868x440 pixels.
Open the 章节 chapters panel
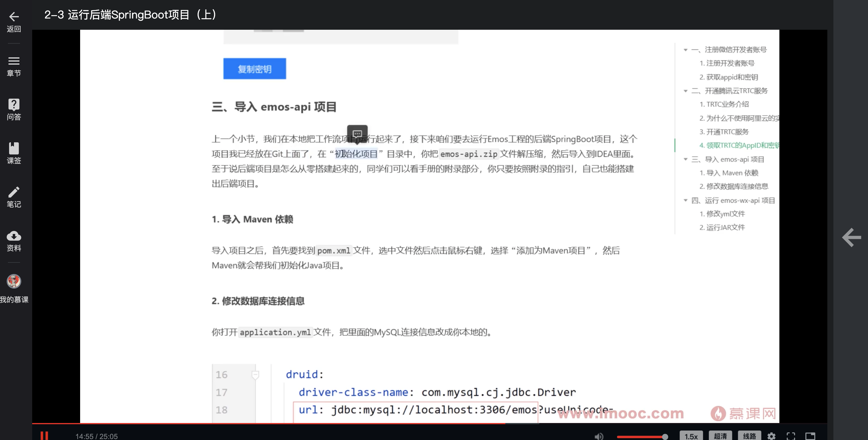(13, 61)
